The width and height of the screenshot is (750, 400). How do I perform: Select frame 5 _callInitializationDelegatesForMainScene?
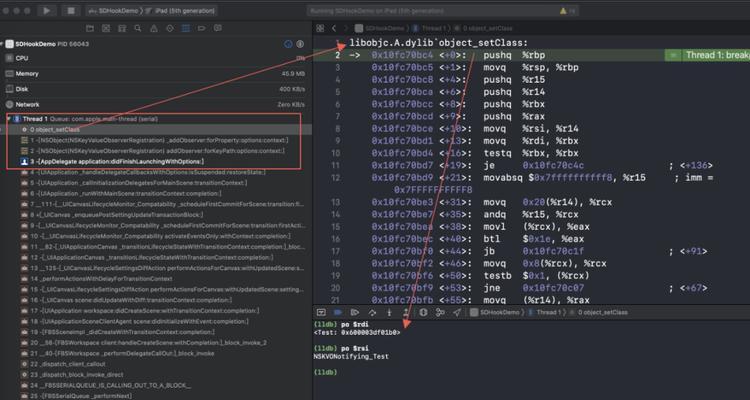pos(156,183)
